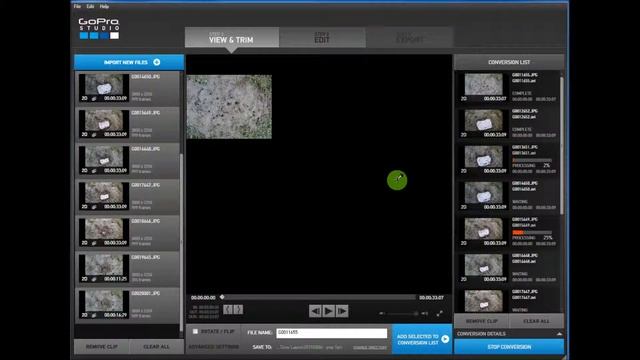Open Advanced Settings
Viewport: 640px width, 360px height.
coord(213,347)
